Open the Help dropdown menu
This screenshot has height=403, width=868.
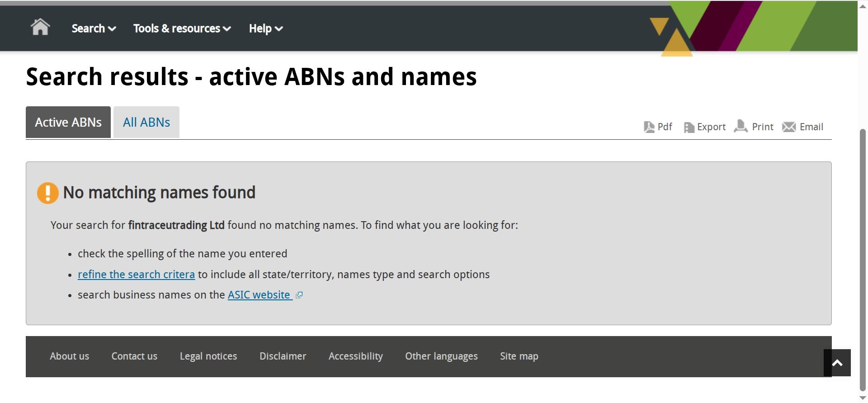coord(266,28)
